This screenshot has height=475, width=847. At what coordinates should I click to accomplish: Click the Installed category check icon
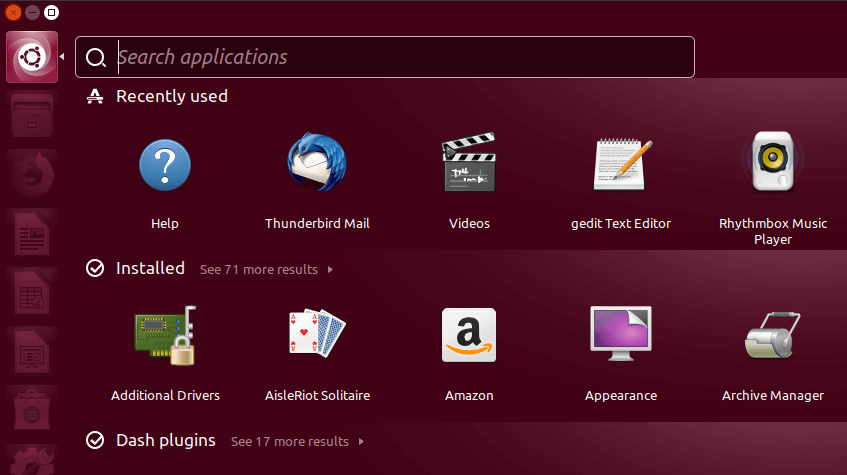[x=95, y=268]
